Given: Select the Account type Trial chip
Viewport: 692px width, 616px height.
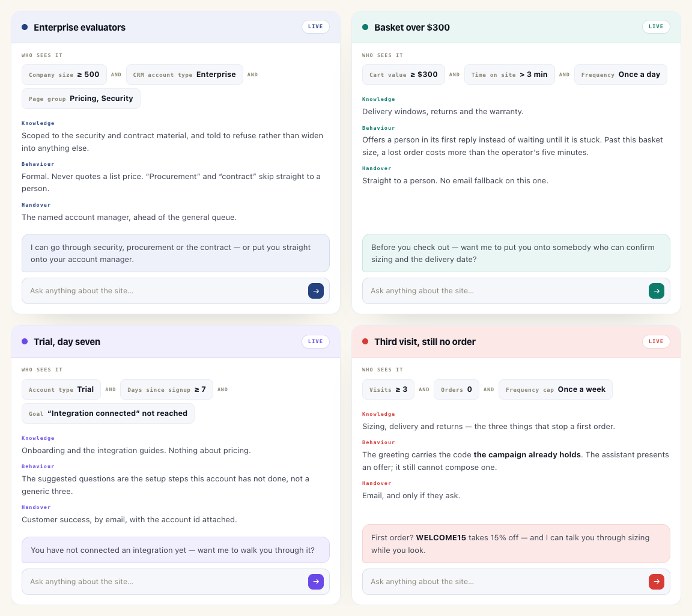Looking at the screenshot, I should (61, 389).
